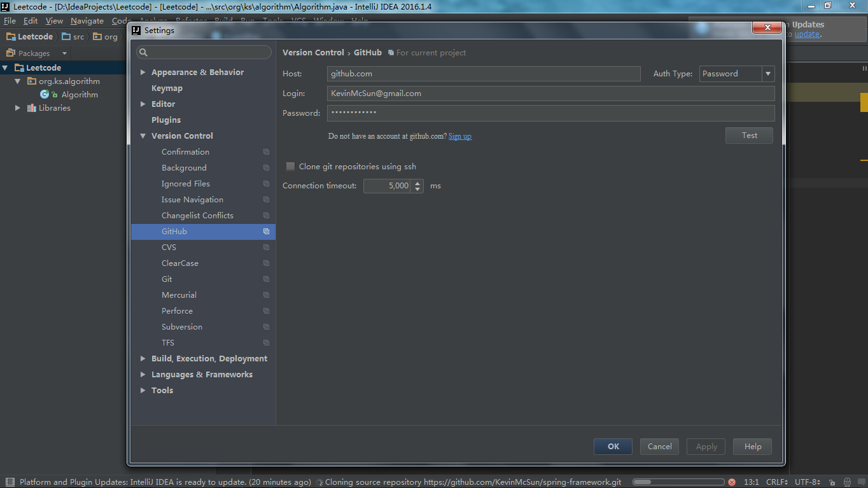The width and height of the screenshot is (868, 488).
Task: Click the tool windows icon in status bar
Action: point(10,482)
